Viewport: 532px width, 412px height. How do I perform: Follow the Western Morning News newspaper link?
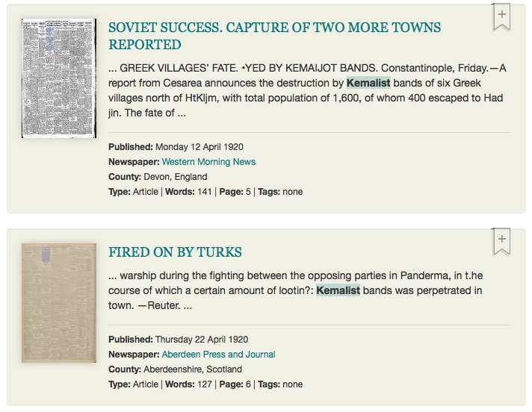(208, 162)
